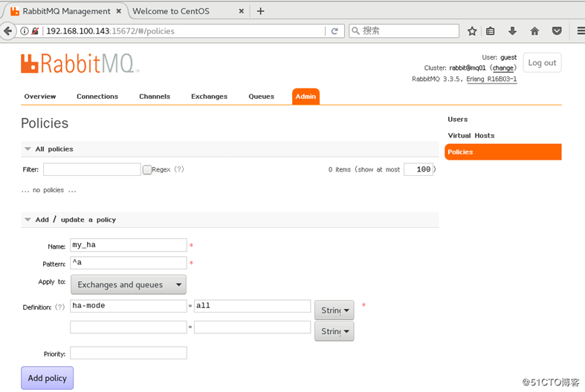Viewport: 585px width, 392px height.
Task: Click the policy Name field containing my_ha
Action: click(129, 245)
